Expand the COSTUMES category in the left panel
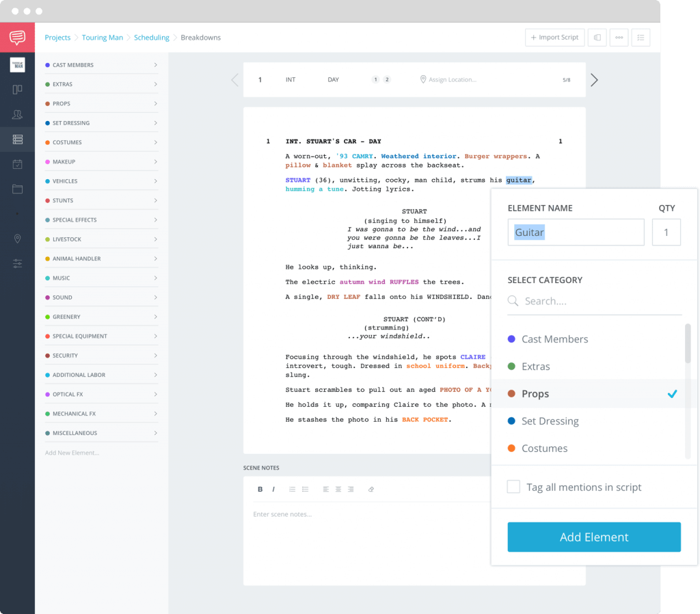Viewport: 700px width, 614px height. click(x=156, y=142)
